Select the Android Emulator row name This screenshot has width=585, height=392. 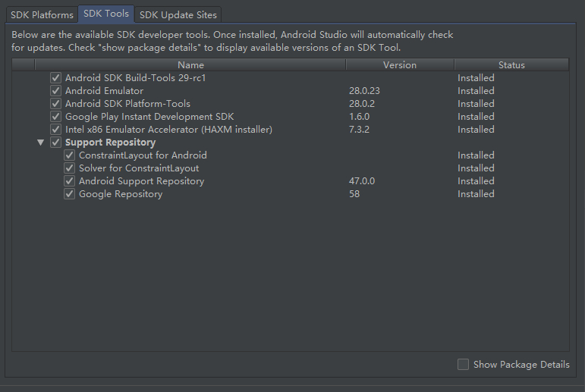[x=104, y=91]
